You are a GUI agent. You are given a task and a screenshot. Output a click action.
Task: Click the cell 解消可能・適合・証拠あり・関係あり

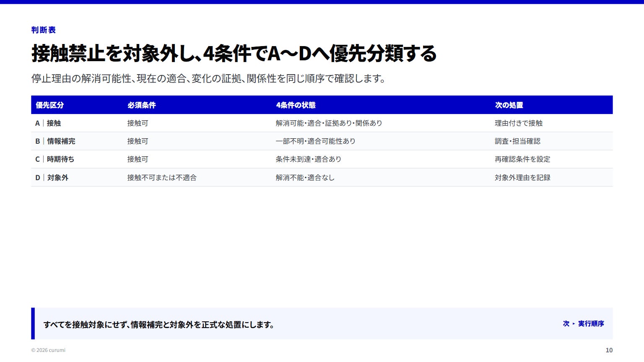(329, 123)
